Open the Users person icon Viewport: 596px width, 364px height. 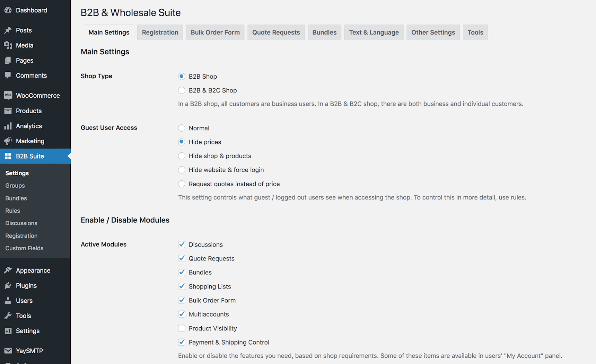tap(8, 301)
